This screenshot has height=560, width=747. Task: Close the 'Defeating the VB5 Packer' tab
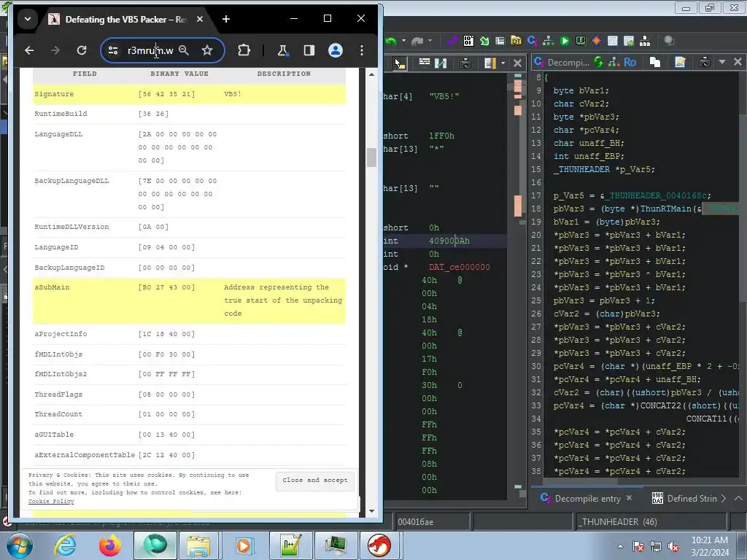click(200, 19)
